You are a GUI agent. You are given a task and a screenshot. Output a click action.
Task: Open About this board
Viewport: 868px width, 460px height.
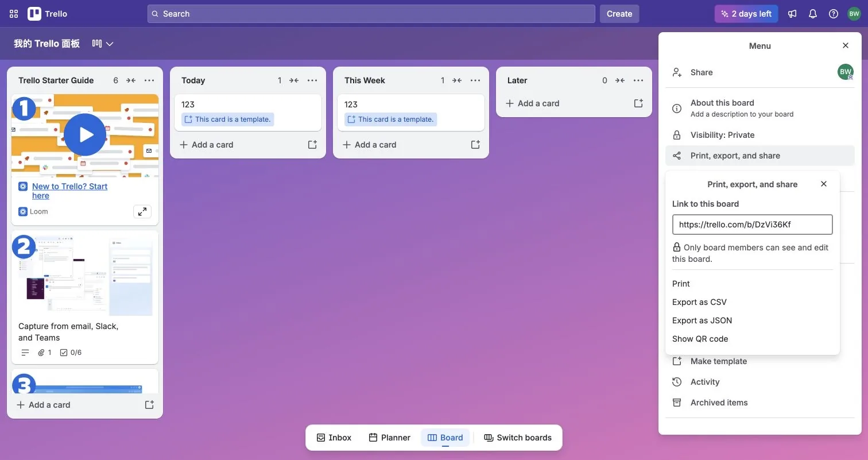coord(760,108)
